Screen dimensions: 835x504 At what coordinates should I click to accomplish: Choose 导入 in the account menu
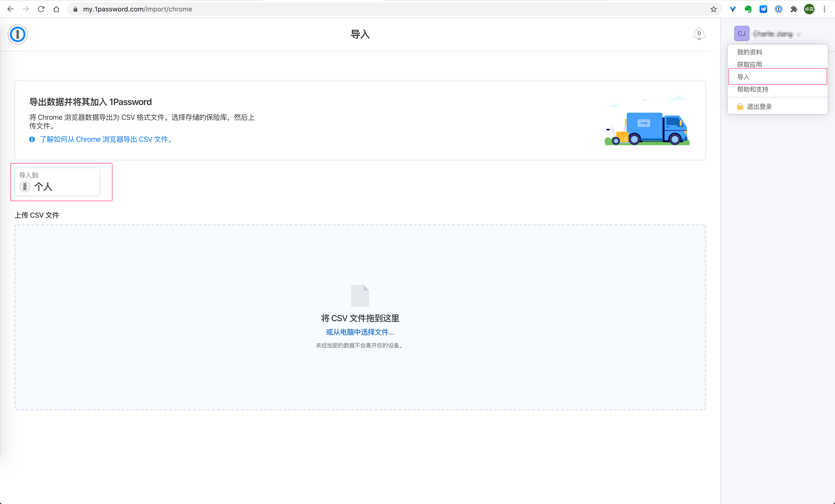[778, 77]
